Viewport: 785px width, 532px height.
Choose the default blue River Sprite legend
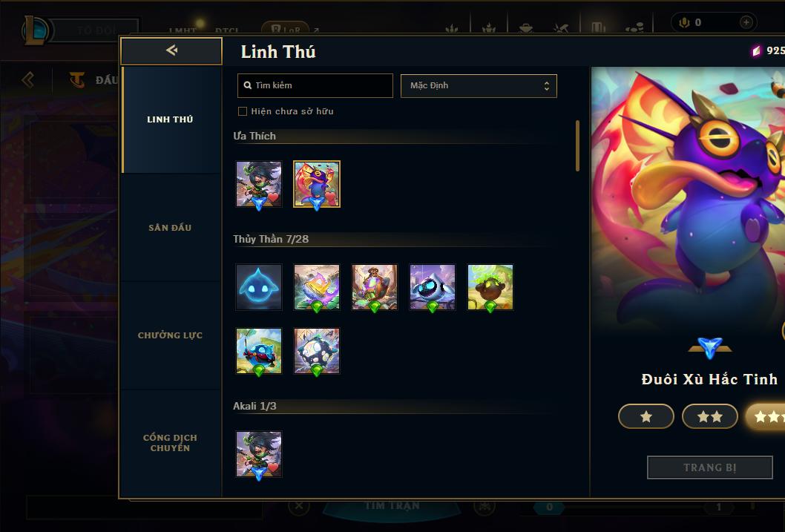click(259, 287)
